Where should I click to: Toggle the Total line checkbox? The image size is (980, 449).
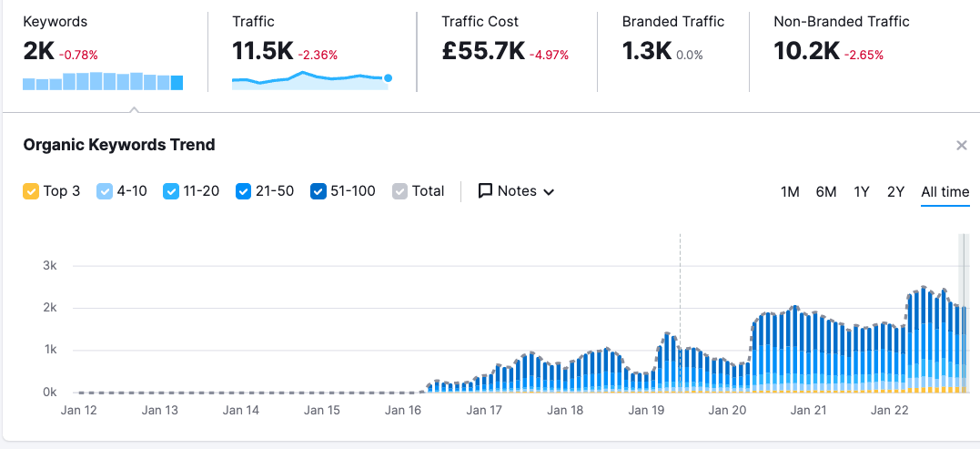[x=399, y=191]
